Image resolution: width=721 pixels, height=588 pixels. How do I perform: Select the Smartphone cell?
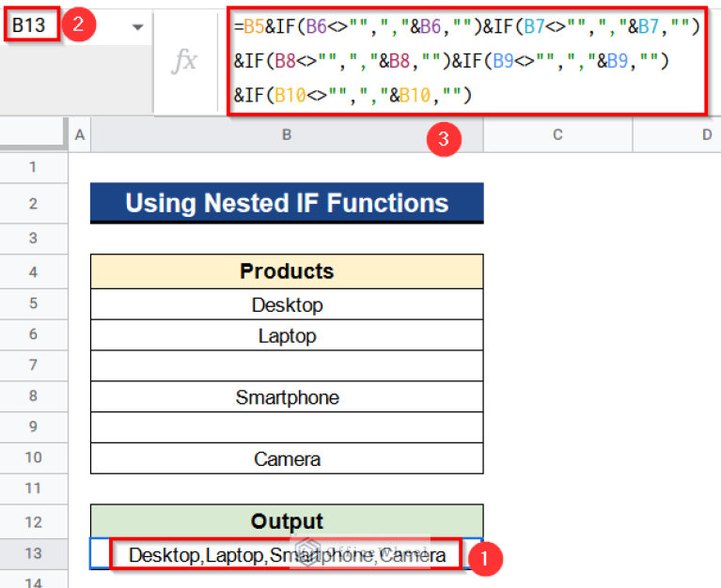pos(287,397)
